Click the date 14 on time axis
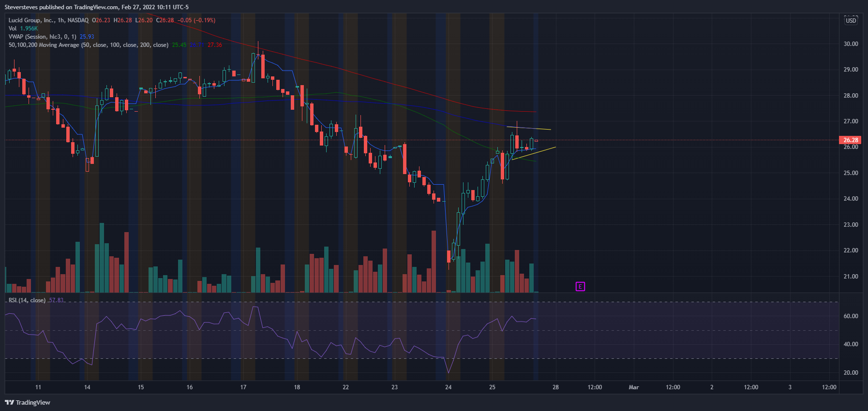Viewport: 868px width, 411px height. click(x=87, y=387)
